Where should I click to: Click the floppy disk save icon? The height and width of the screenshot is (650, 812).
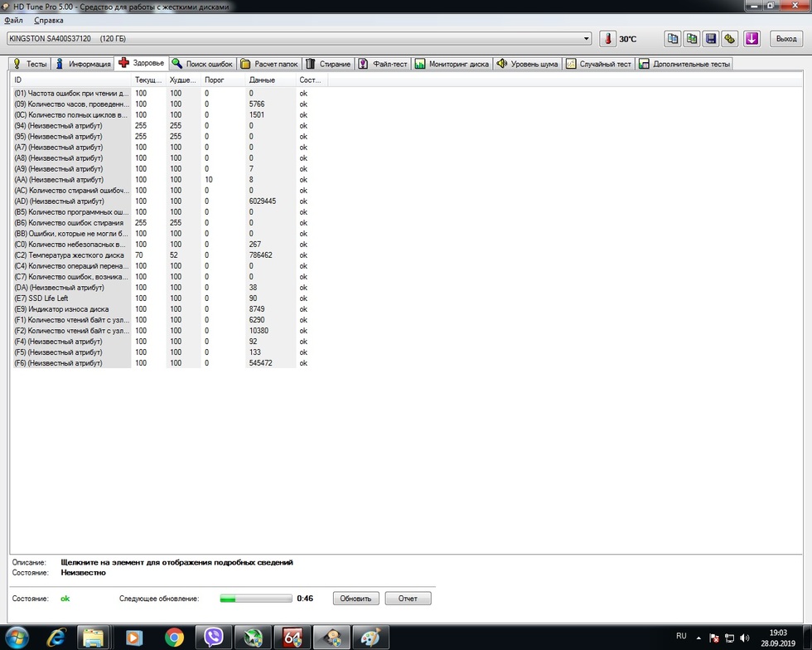(x=710, y=39)
